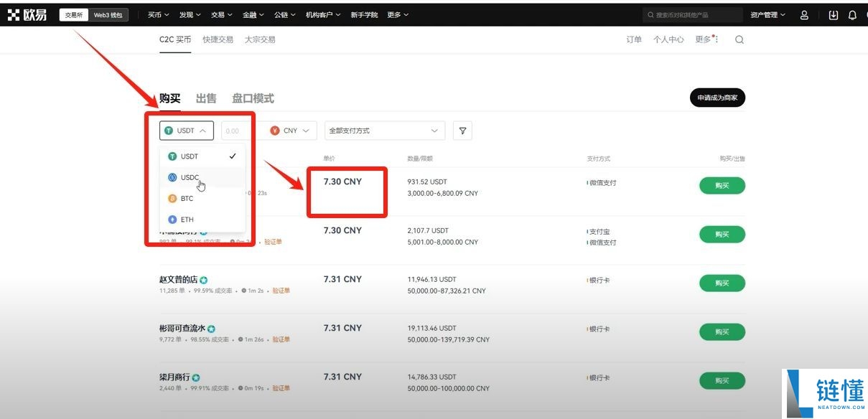Open the notifications bell
Viewport: 868px width, 419px height.
pos(852,15)
